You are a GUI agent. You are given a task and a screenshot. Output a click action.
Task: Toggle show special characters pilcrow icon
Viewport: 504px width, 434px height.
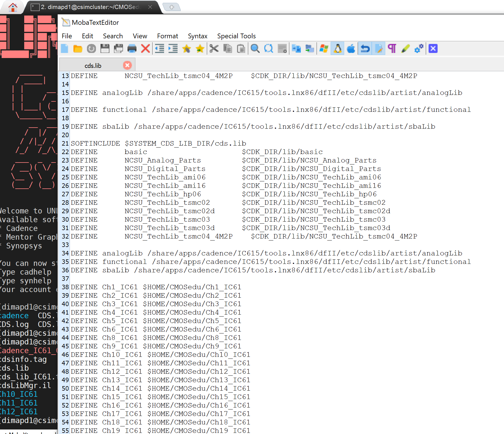point(392,49)
